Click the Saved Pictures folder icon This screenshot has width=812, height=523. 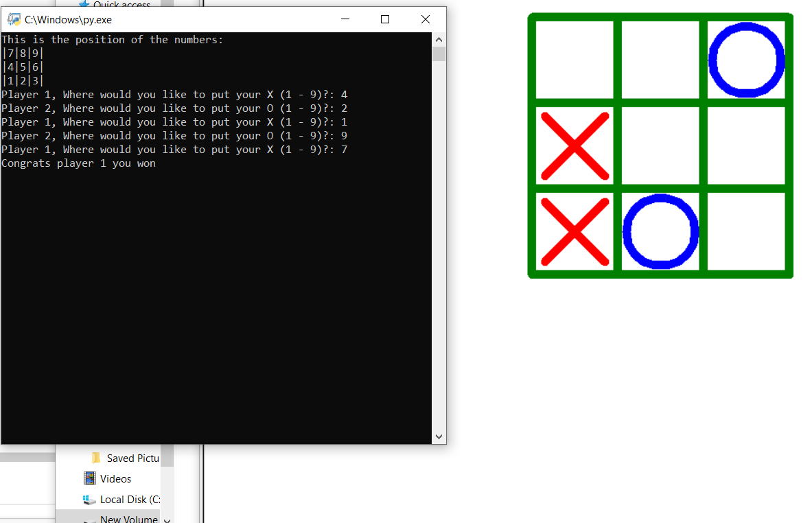96,458
